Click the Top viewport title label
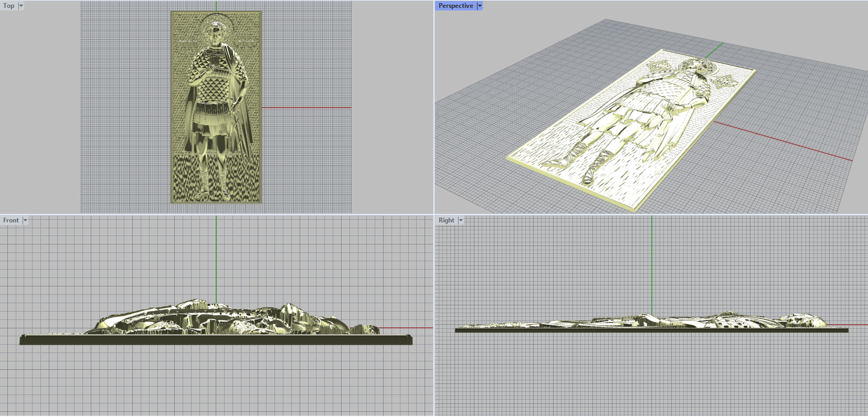Viewport: 868px width, 417px height. [x=9, y=6]
